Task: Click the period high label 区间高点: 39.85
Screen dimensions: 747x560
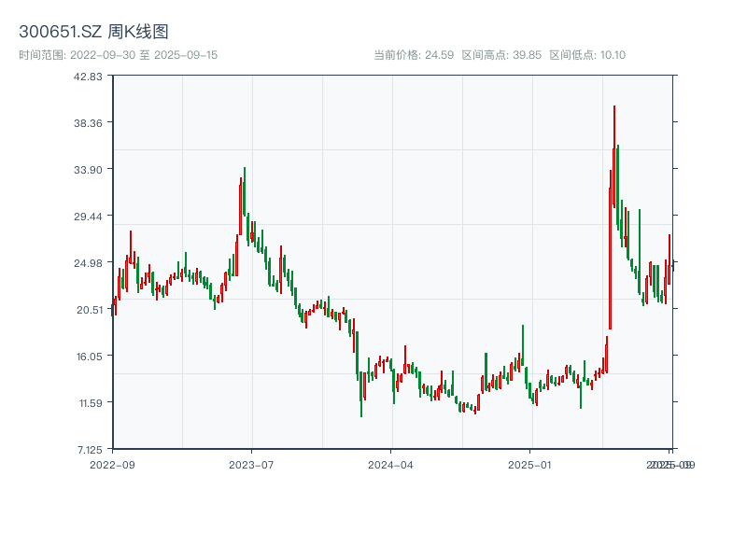Action: pyautogui.click(x=501, y=55)
